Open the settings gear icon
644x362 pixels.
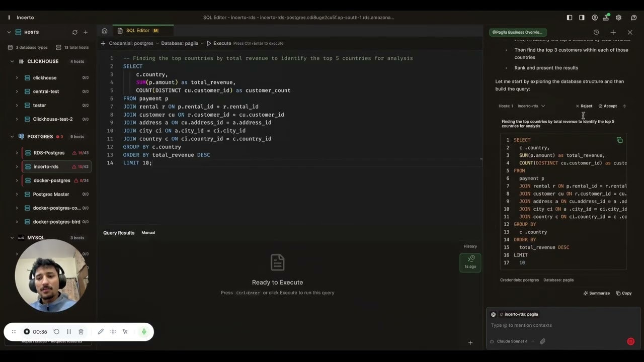(x=619, y=18)
